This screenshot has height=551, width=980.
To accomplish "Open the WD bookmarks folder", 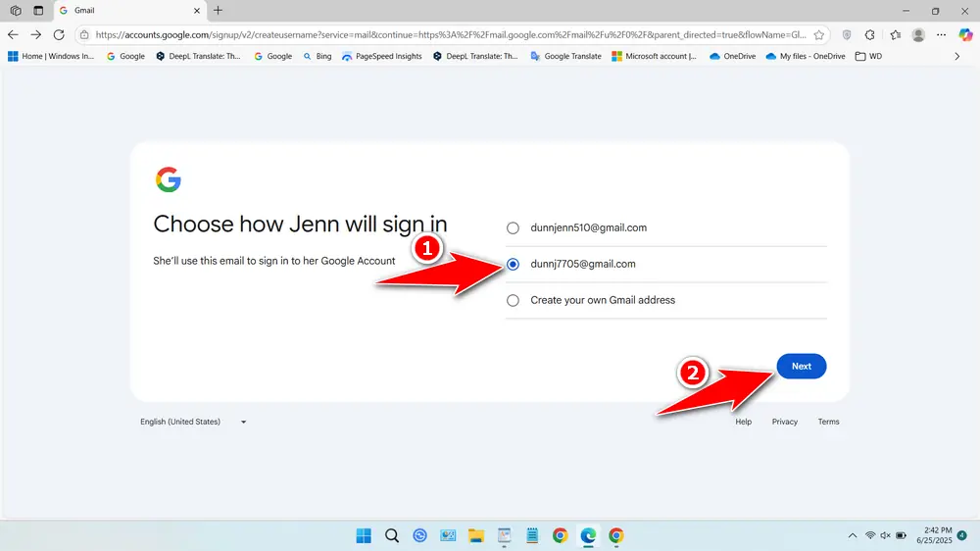I will pyautogui.click(x=868, y=56).
